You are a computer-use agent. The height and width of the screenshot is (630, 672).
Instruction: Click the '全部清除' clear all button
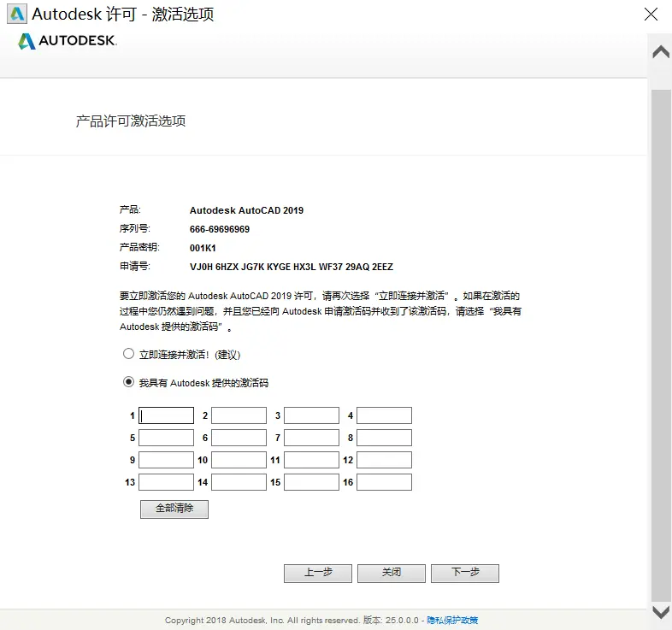[x=174, y=509]
